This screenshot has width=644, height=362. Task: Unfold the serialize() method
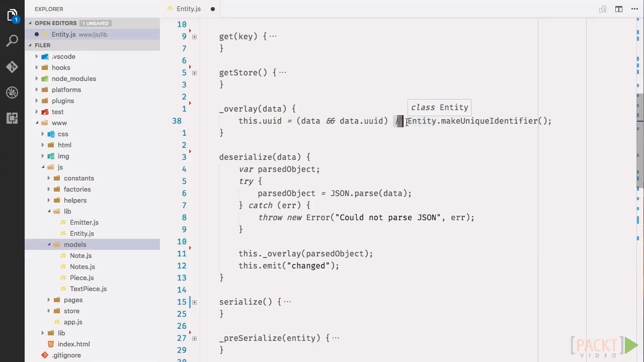click(x=194, y=302)
